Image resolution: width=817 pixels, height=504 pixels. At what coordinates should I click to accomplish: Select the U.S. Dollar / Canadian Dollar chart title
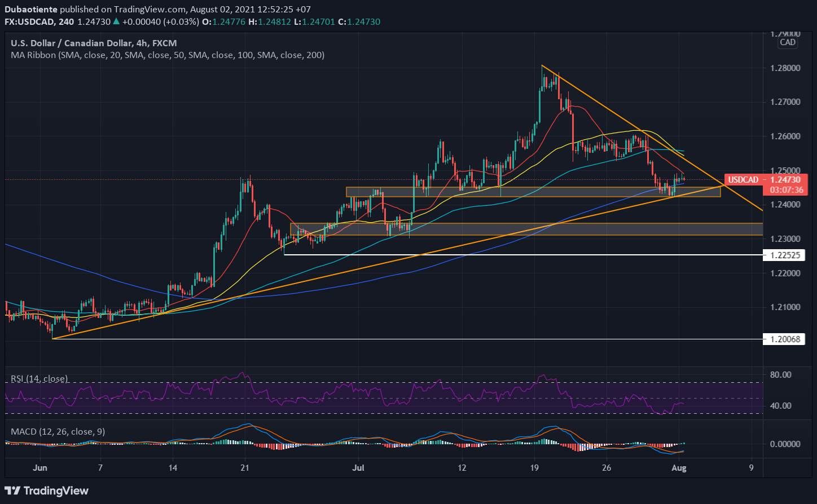94,43
